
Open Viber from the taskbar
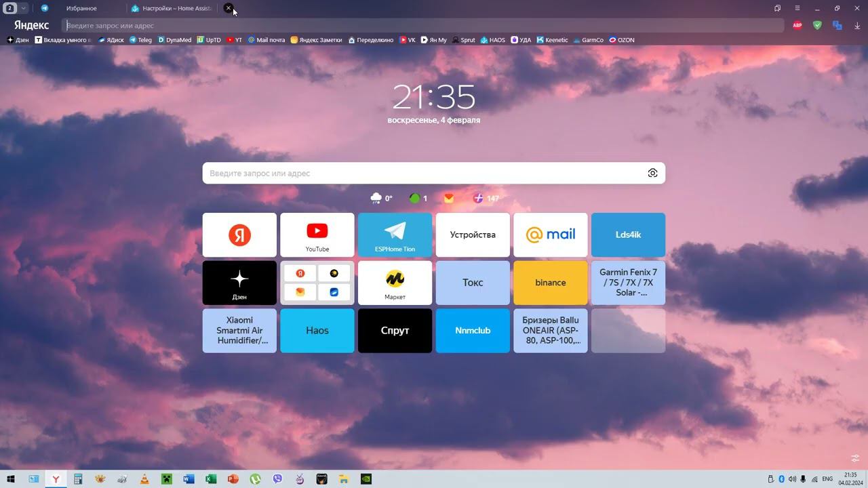click(x=277, y=479)
